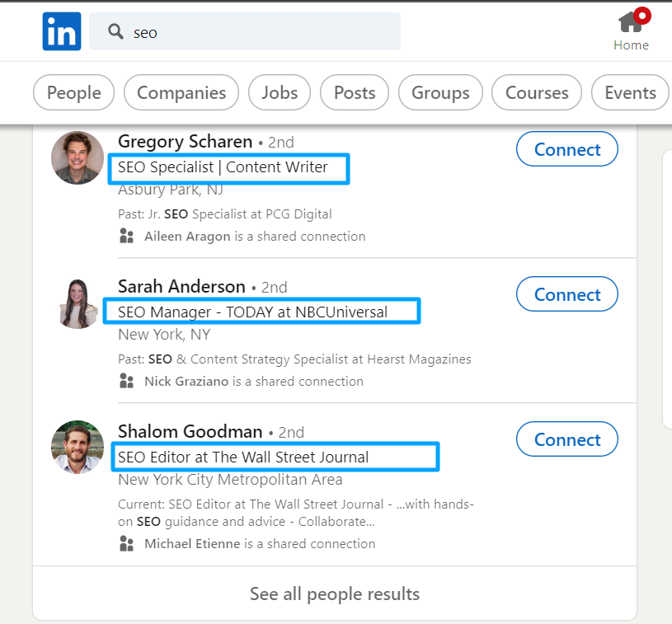The width and height of the screenshot is (672, 624).
Task: Click location text 'New York, NY'
Action: [x=164, y=335]
